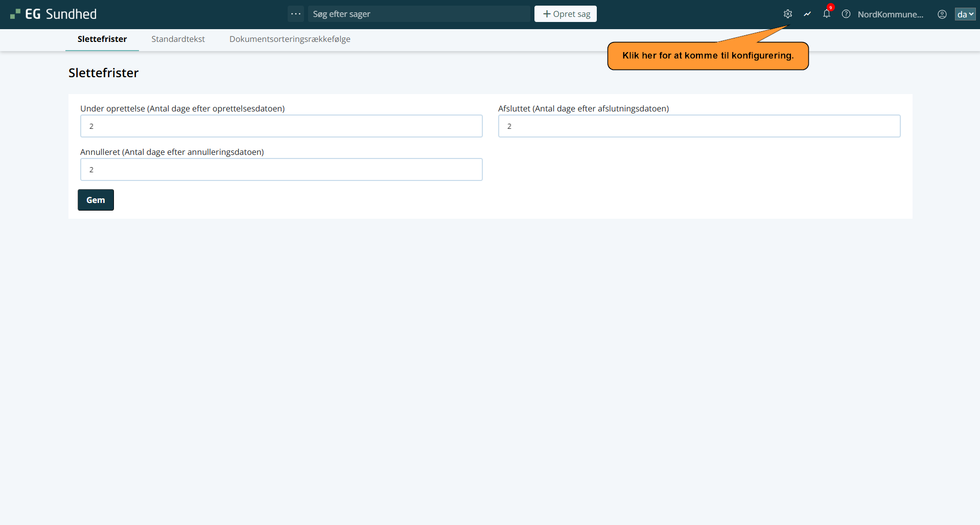Image resolution: width=980 pixels, height=525 pixels.
Task: Click the help question mark icon
Action: 846,14
